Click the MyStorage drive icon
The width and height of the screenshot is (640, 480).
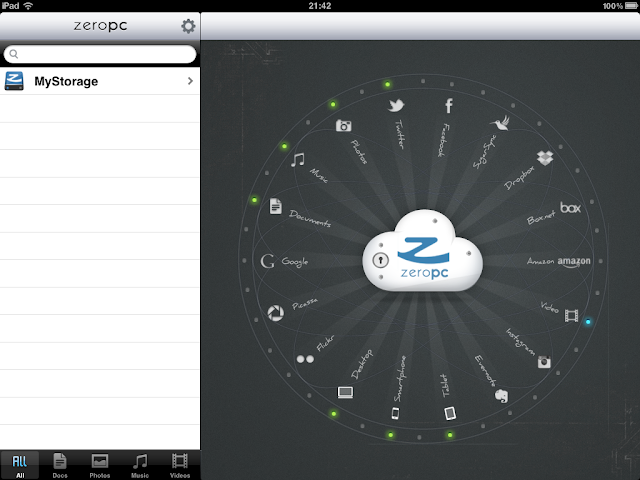(14, 81)
